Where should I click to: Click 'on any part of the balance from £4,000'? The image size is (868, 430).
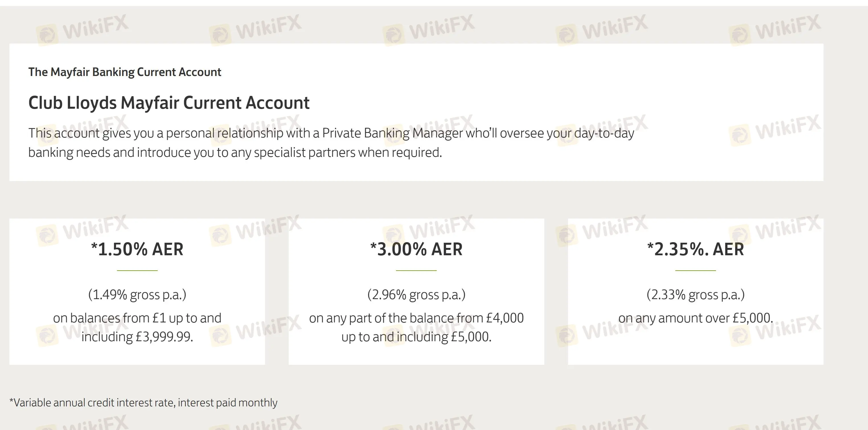tap(416, 318)
